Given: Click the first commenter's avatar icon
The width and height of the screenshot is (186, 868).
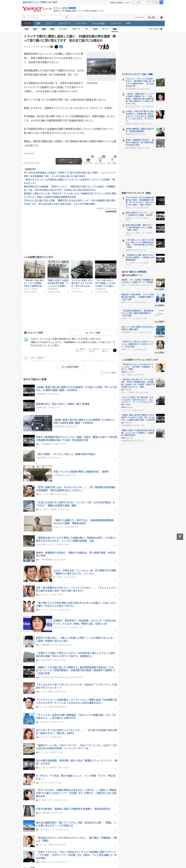Looking at the screenshot, I should click(26, 340).
